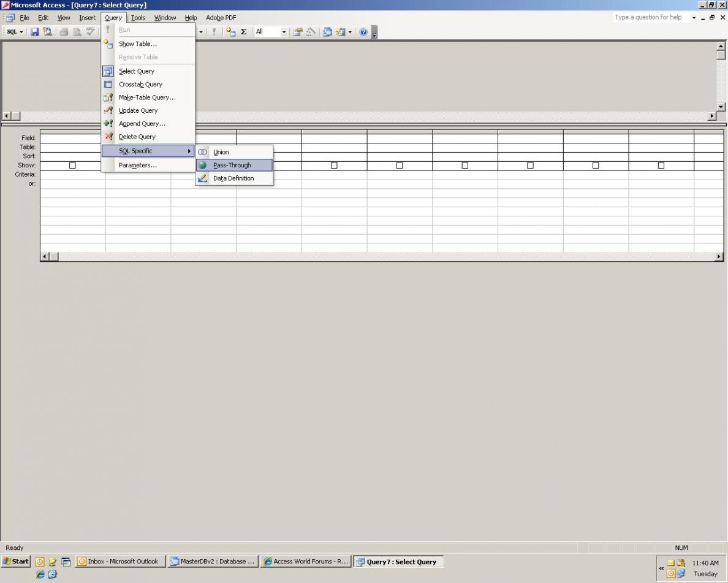
Task: Tick the fifth column Show checkbox
Action: [x=334, y=166]
